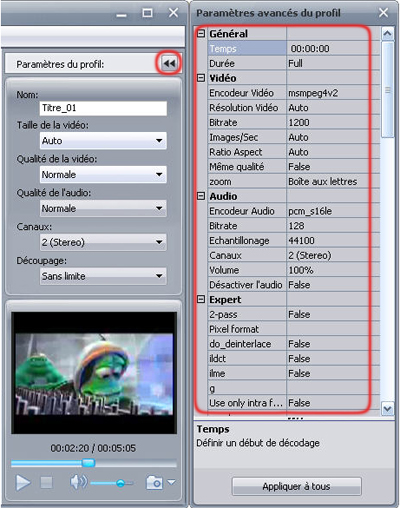Image resolution: width=400 pixels, height=508 pixels.
Task: Open the Canaux dropdown
Action: click(103, 242)
